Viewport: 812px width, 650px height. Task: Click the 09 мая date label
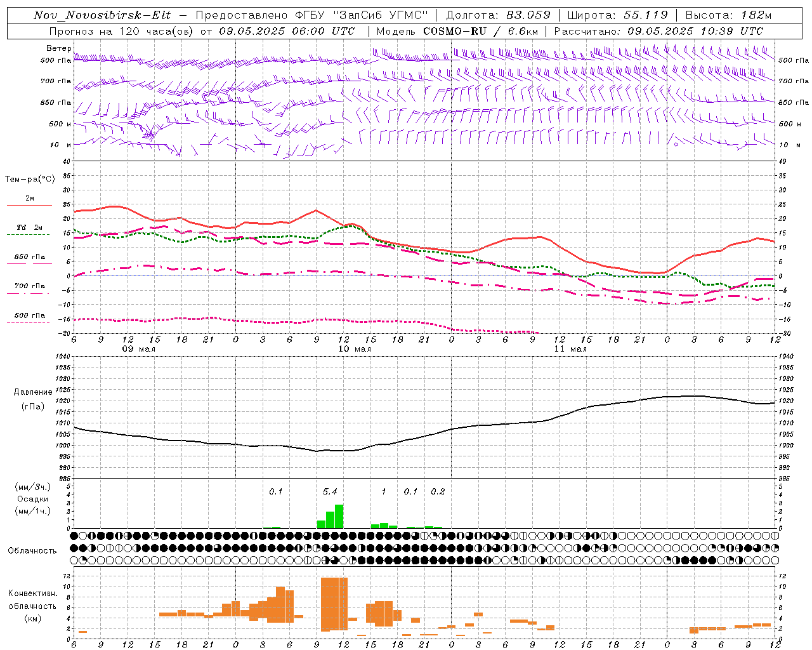[x=138, y=349]
